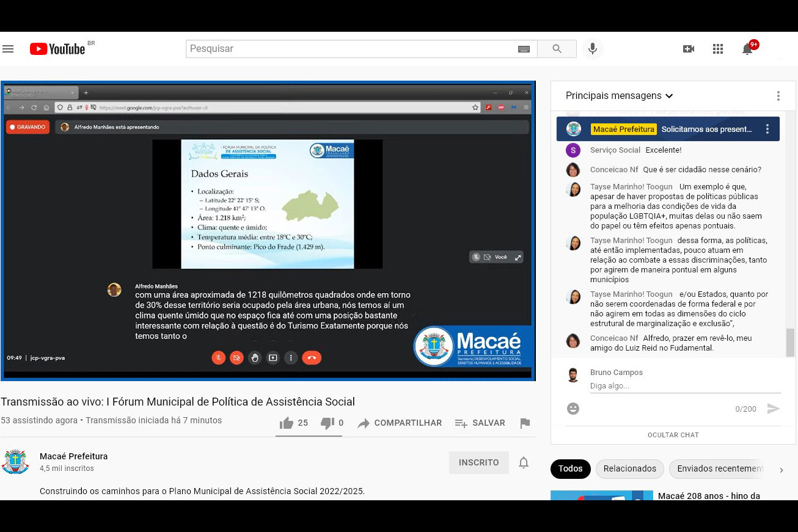This screenshot has width=798, height=532.
Task: Click the INSCRITO subscription button
Action: click(479, 463)
